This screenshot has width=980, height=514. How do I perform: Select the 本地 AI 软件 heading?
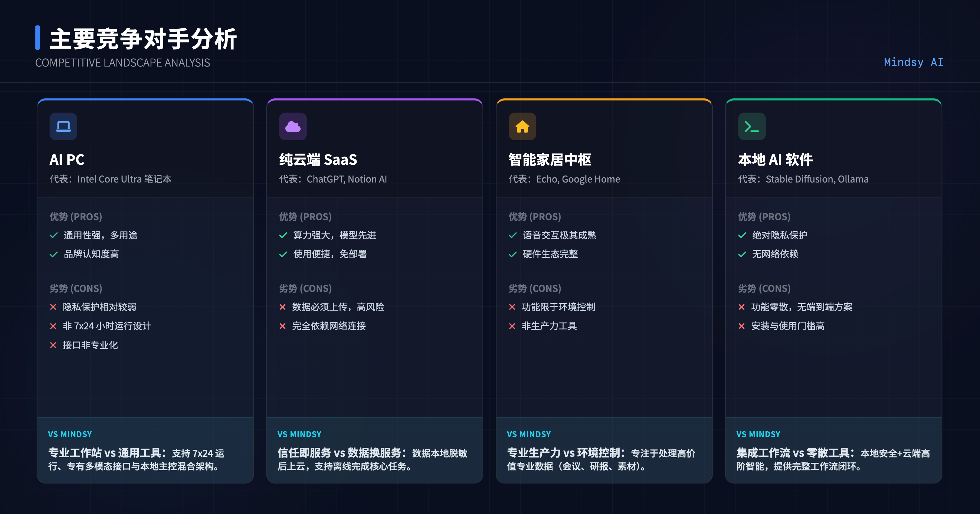click(x=775, y=160)
